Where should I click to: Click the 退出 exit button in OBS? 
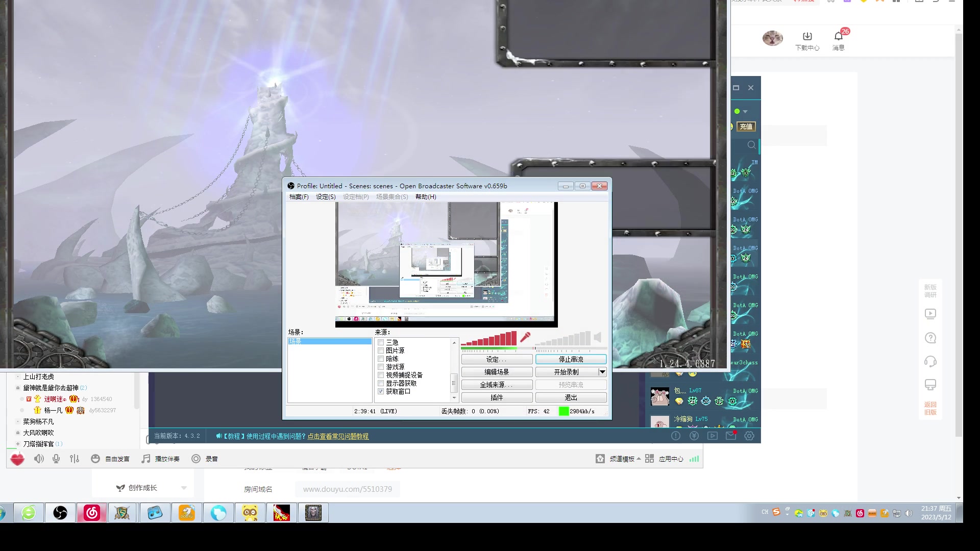point(571,398)
